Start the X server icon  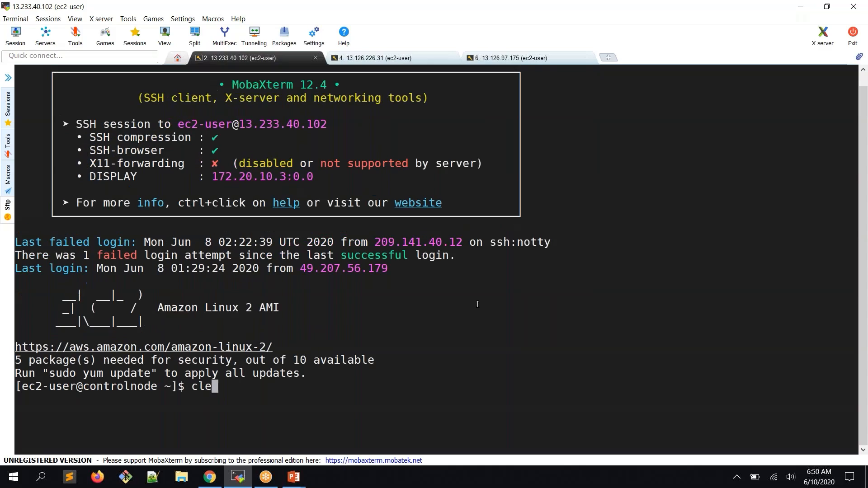822,36
